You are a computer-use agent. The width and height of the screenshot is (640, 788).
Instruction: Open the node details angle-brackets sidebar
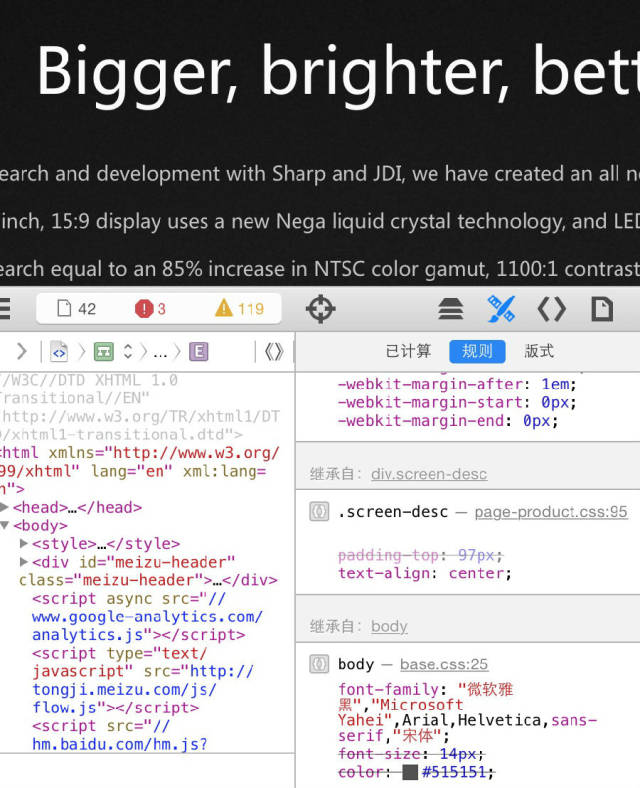(x=552, y=309)
